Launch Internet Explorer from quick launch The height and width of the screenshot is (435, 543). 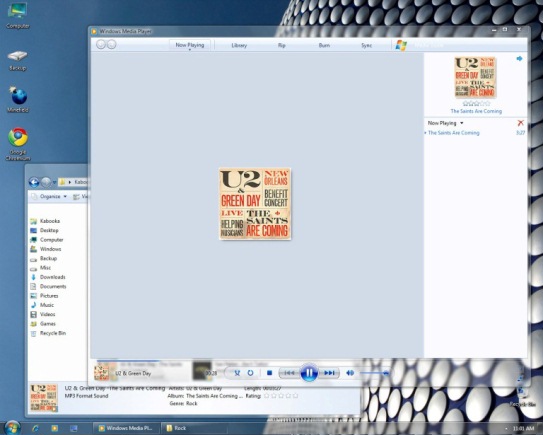(35, 428)
